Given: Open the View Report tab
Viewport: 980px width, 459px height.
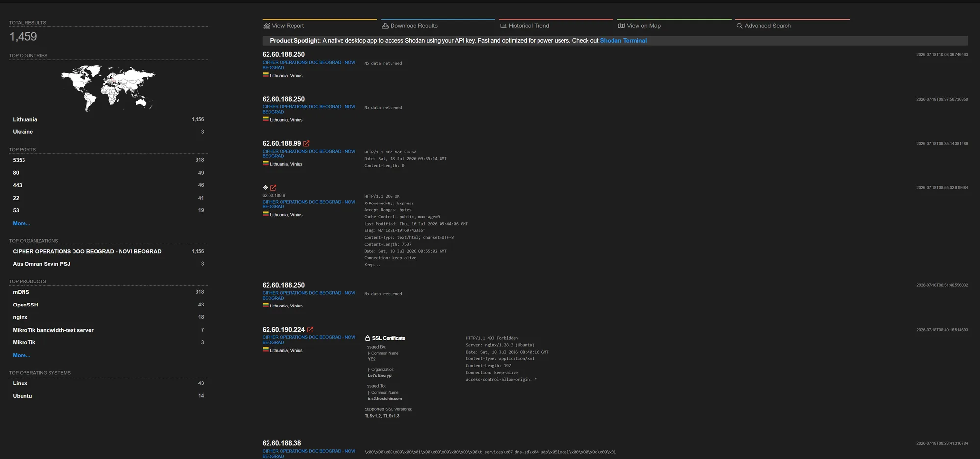Looking at the screenshot, I should pos(319,26).
